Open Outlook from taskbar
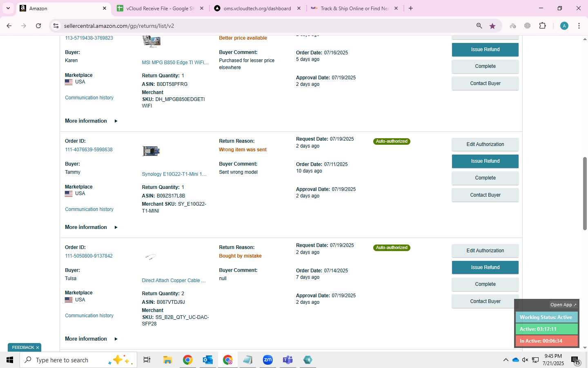The height and width of the screenshot is (368, 588). pos(207,360)
